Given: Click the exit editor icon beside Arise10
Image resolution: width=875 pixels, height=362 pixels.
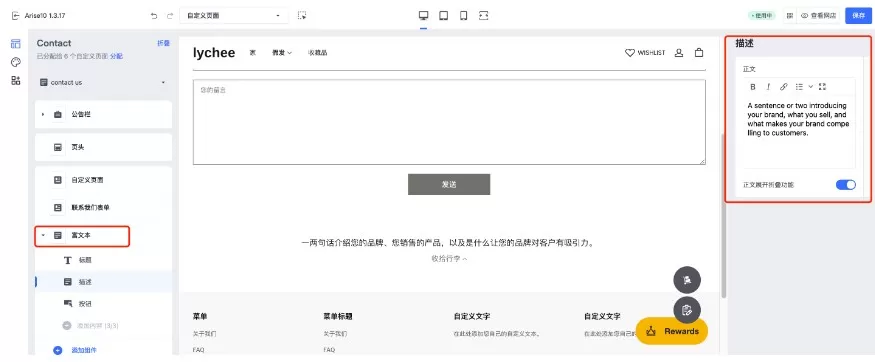Looking at the screenshot, I should (15, 16).
